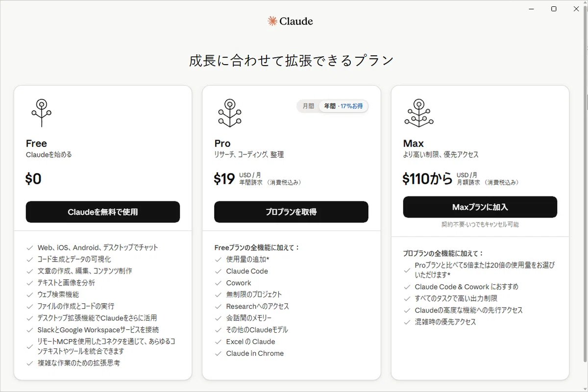Screen dimensions: 588x392
Task: Click the Freeプランの全機能に加えて: label
Action: click(x=257, y=247)
